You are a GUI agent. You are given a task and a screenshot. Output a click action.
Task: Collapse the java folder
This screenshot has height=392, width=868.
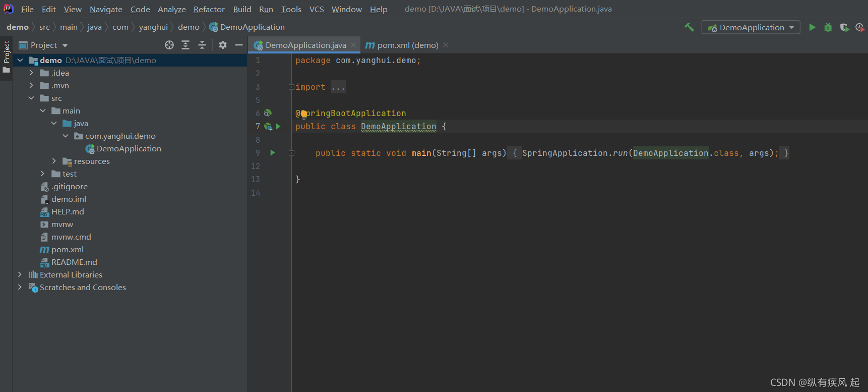[54, 123]
